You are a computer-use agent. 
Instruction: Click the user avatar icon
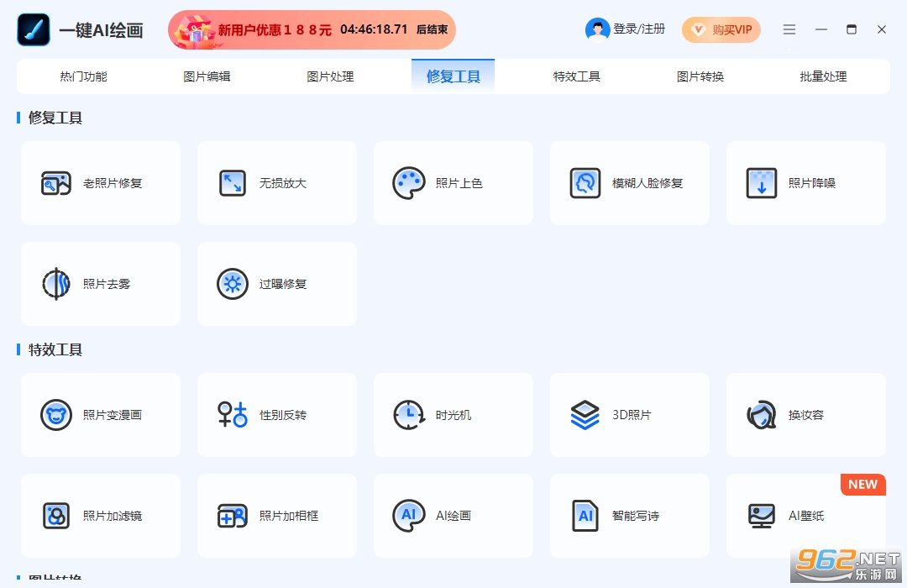(598, 29)
